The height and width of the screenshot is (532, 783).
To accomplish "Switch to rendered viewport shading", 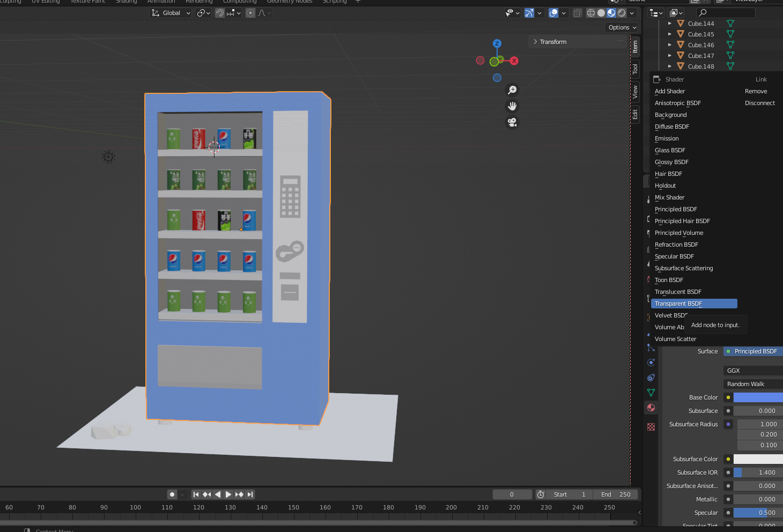I will (622, 13).
